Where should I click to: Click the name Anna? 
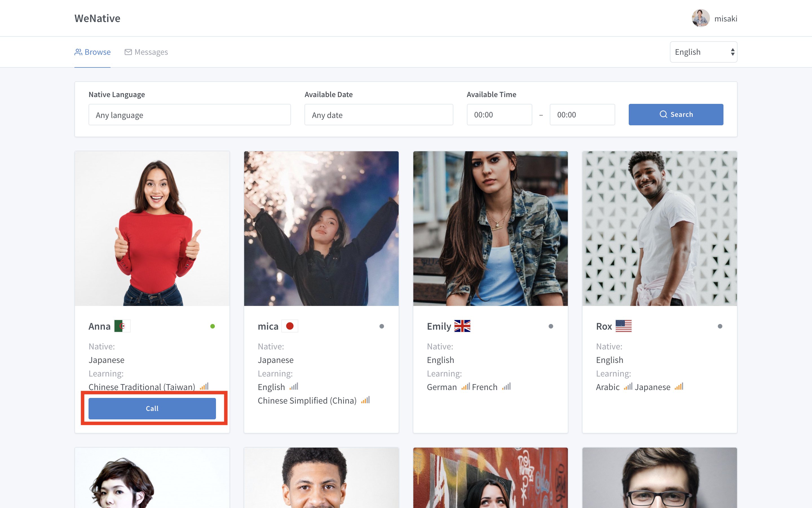coord(99,326)
